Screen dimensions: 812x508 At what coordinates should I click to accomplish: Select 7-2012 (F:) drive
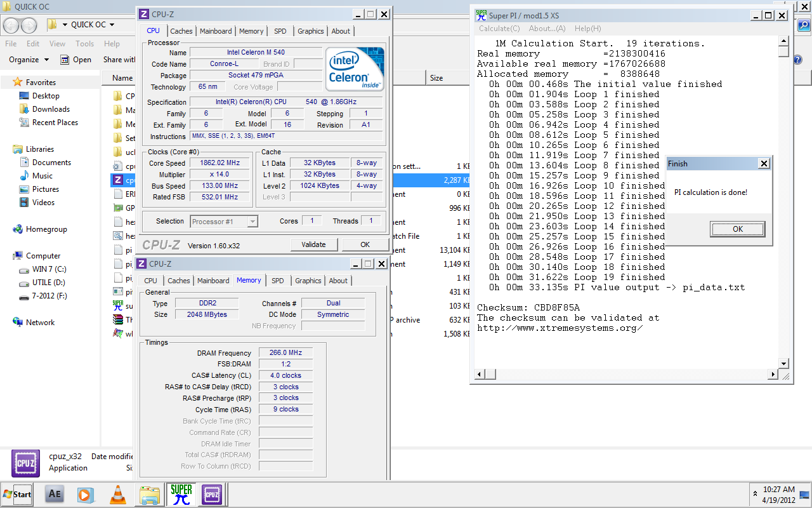pyautogui.click(x=49, y=296)
